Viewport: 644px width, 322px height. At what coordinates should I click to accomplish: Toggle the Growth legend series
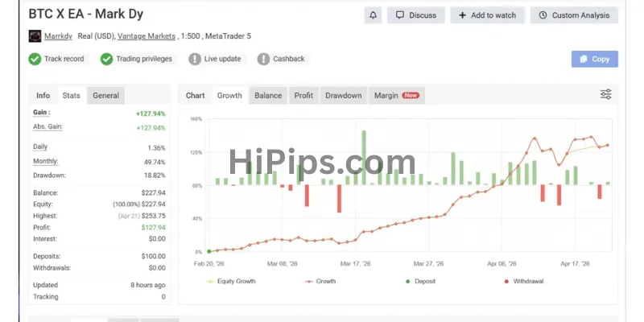(320, 281)
